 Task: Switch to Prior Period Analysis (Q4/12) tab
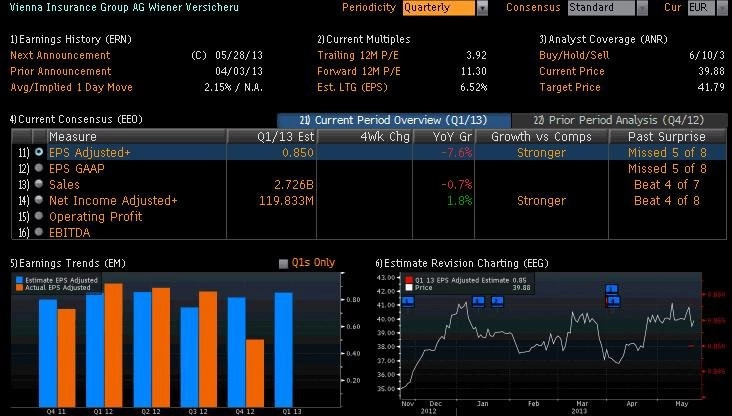(x=619, y=120)
